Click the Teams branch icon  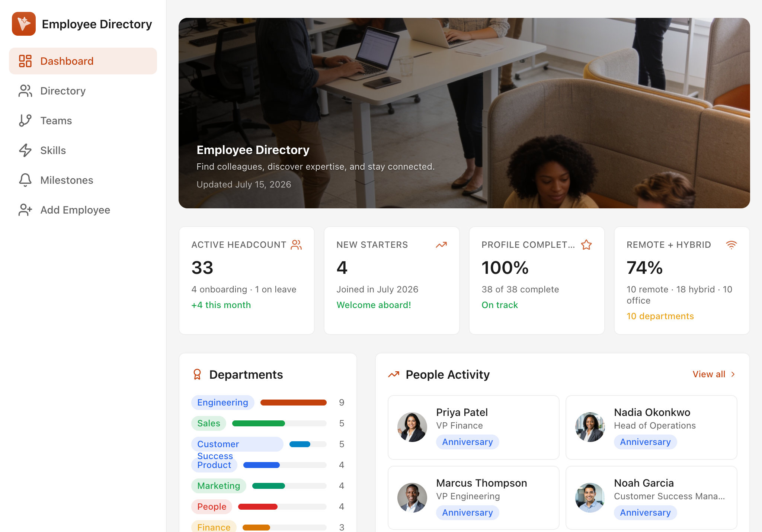pos(25,121)
